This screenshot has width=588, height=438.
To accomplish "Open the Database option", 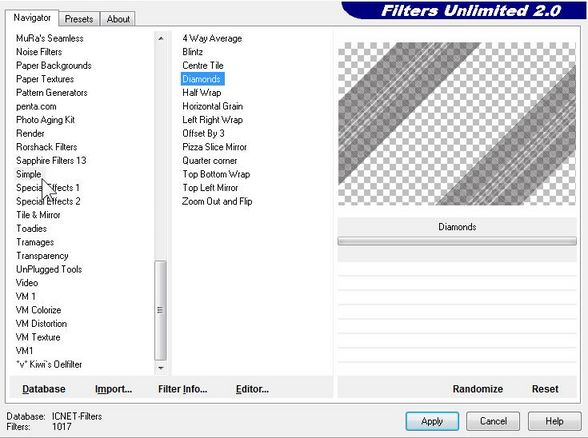I will (44, 389).
